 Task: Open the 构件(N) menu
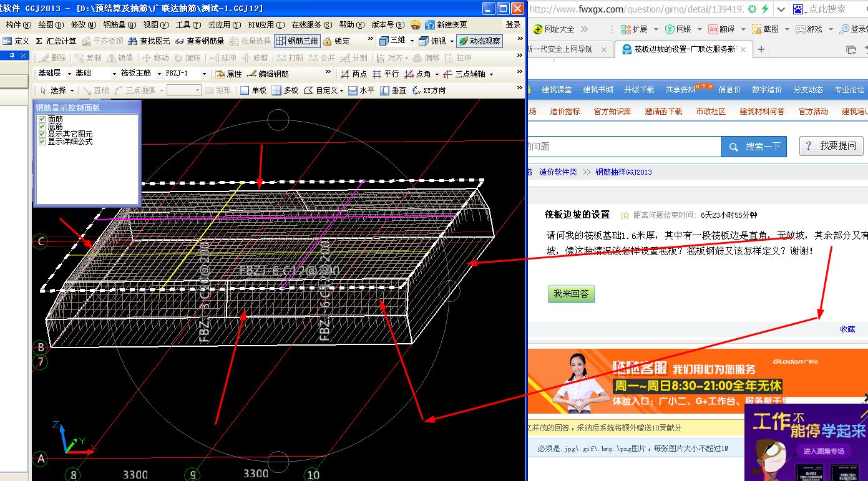coord(18,25)
